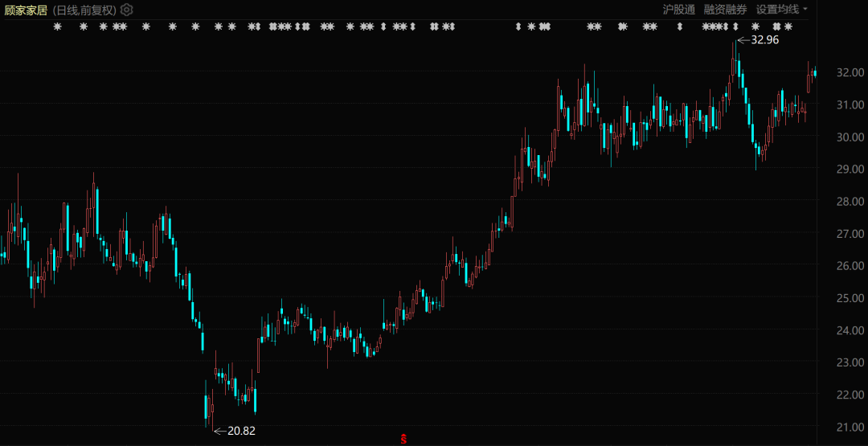868x446 pixels.
Task: Select the 融资融券 tag
Action: [x=725, y=10]
